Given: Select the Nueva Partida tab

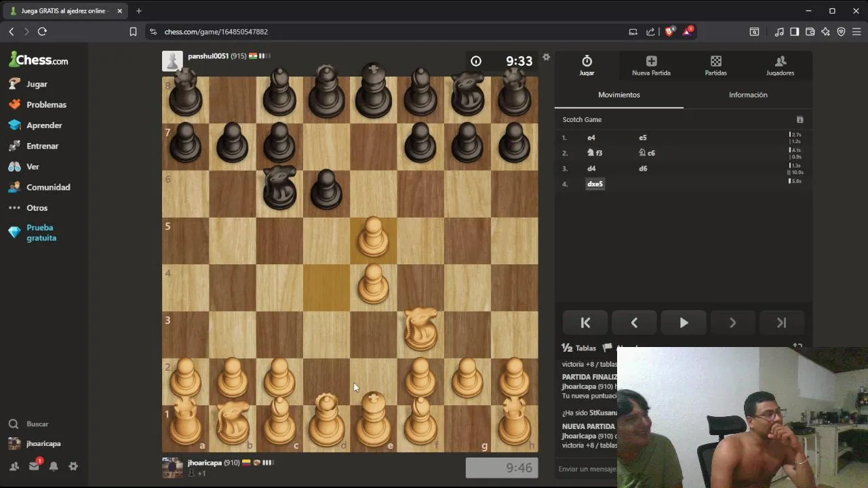Looking at the screenshot, I should tap(651, 66).
